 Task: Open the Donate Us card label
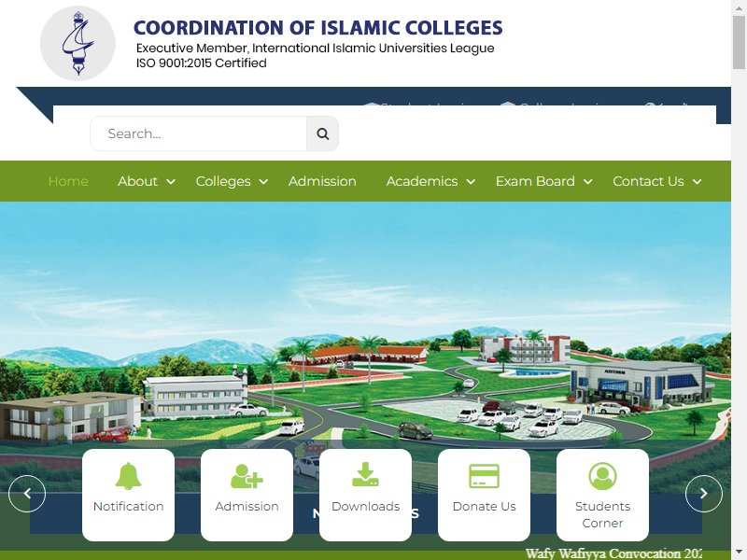point(484,506)
